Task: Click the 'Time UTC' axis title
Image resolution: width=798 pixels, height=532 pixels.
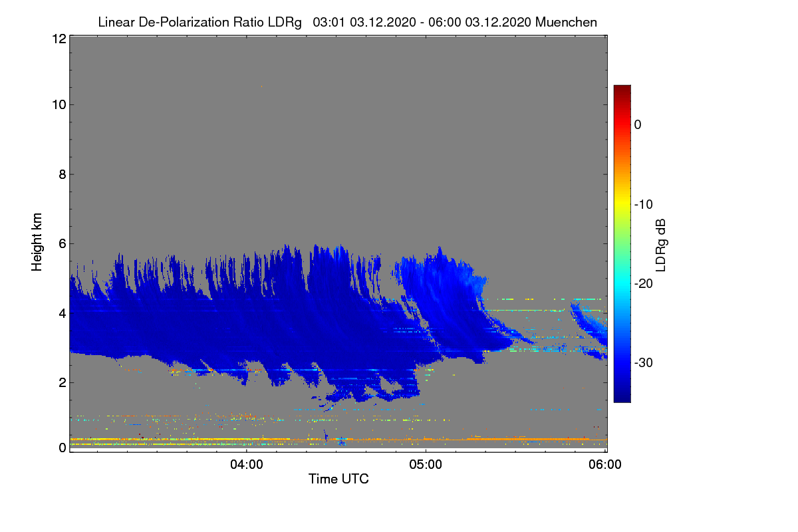Action: 338,479
